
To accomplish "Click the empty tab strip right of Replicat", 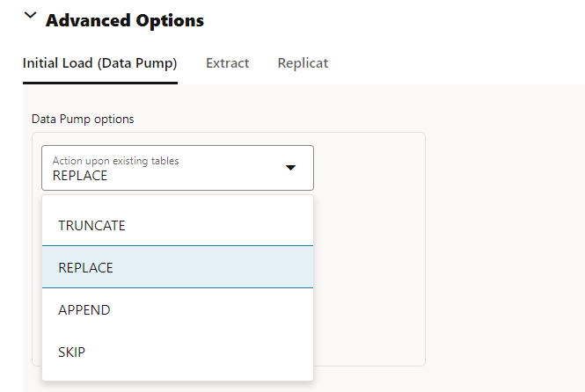I will coord(457,63).
